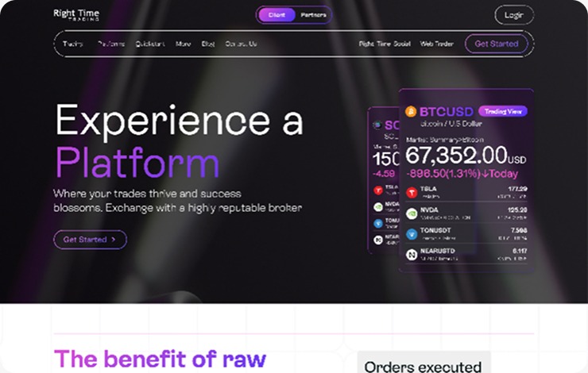Select the partially hidden back ticker card
Screen dimensions: 588x373
pos(383,180)
